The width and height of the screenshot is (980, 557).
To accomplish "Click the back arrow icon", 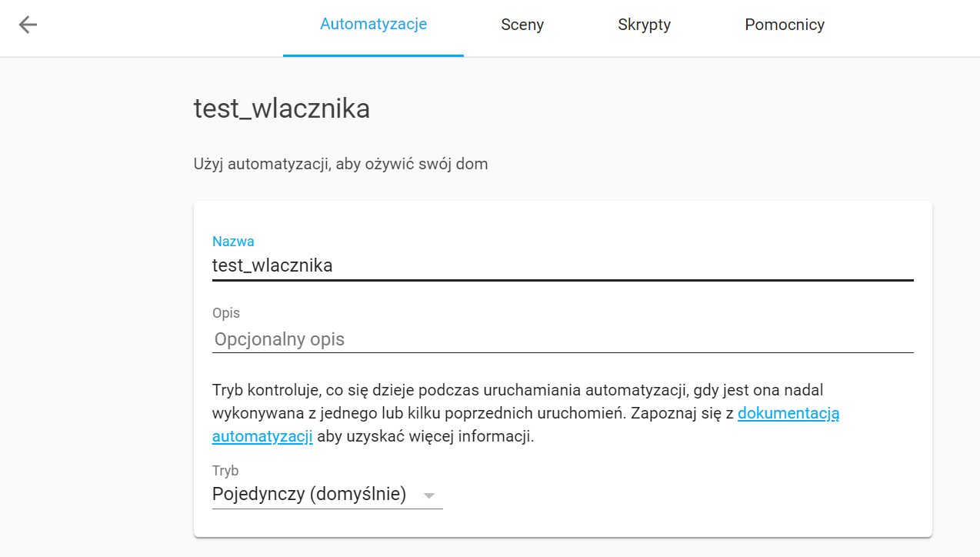I will [x=28, y=25].
